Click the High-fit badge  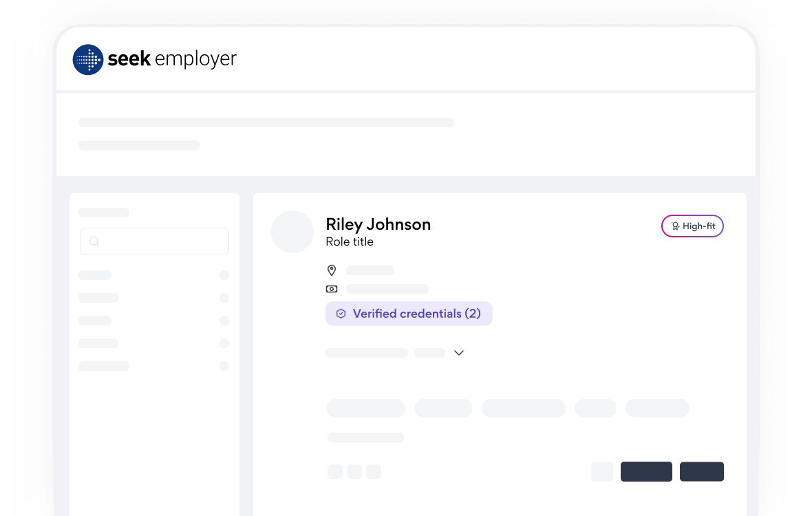point(692,226)
